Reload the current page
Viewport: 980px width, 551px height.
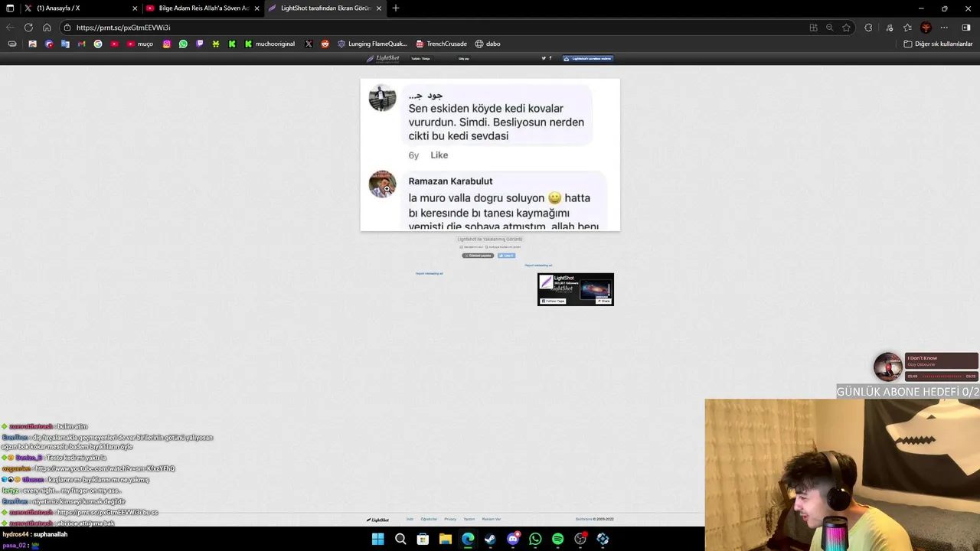28,28
